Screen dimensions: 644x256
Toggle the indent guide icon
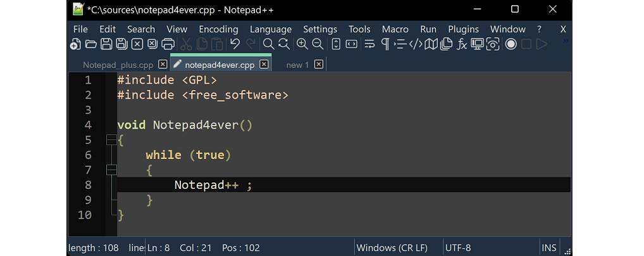click(x=400, y=44)
